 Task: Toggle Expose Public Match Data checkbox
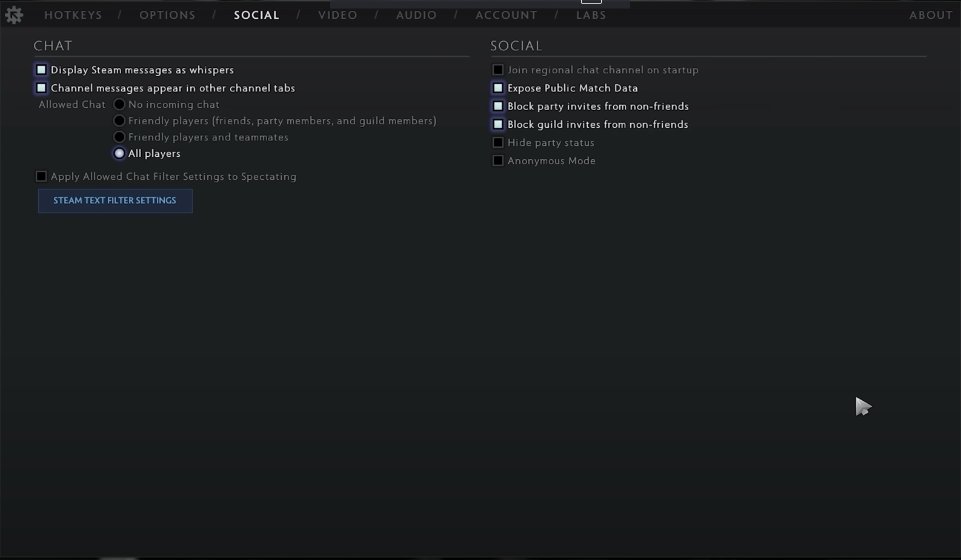[x=498, y=88]
